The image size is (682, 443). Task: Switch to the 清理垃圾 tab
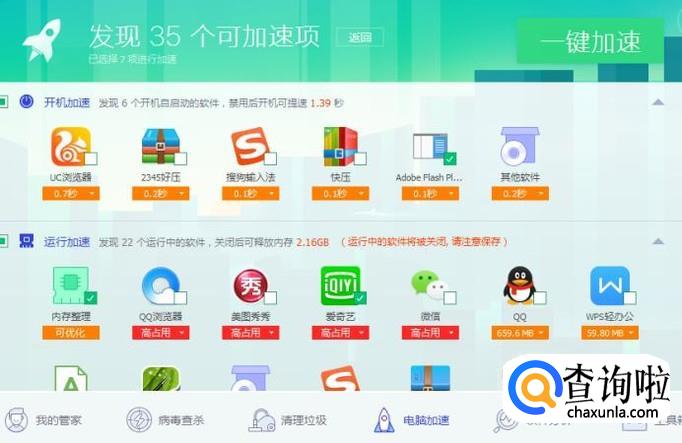pos(288,420)
